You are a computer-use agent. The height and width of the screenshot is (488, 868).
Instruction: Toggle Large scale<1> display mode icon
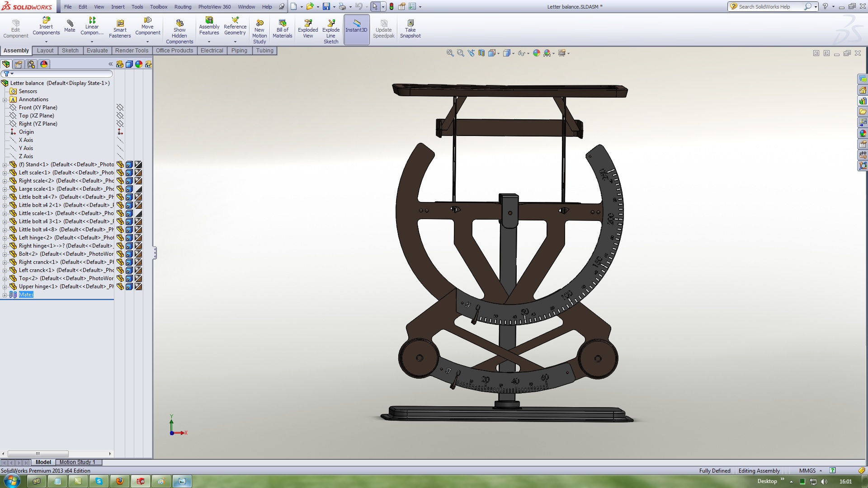[129, 189]
